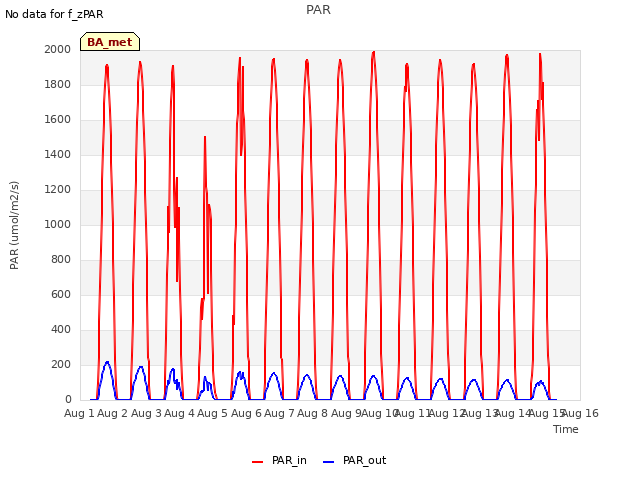The width and height of the screenshot is (640, 480).
Task: Toggle the PAR_in legend entry
Action: pyautogui.click(x=279, y=461)
